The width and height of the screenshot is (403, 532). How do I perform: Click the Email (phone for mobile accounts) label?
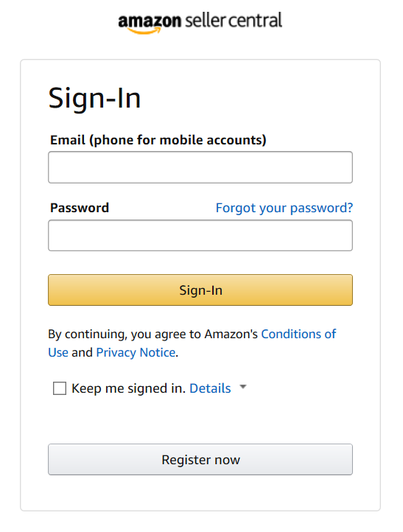tap(158, 140)
